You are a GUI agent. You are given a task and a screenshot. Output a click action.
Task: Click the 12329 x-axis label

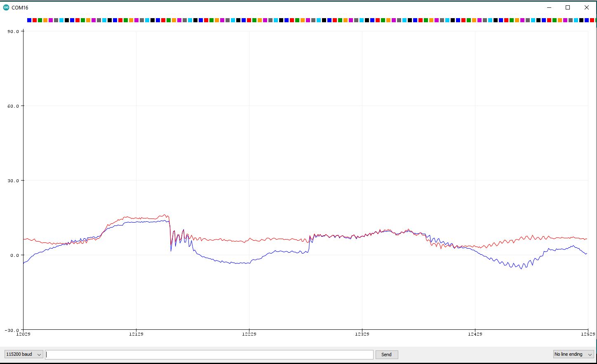click(x=362, y=334)
